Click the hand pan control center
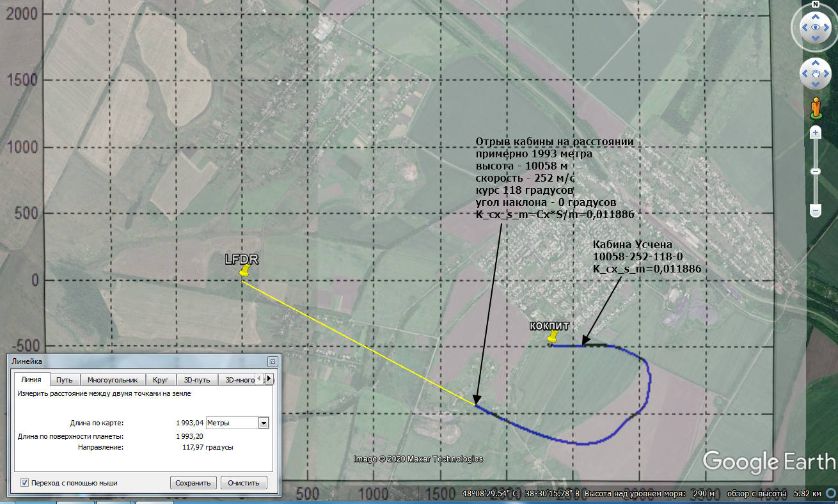Image resolution: width=838 pixels, height=504 pixels. [x=815, y=74]
